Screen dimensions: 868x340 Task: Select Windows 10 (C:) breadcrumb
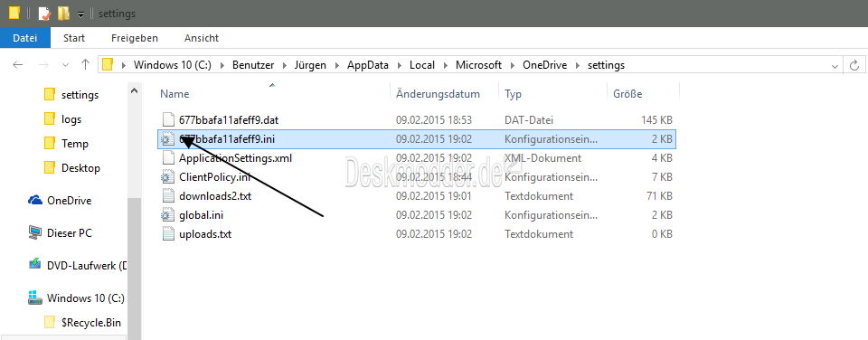[x=173, y=65]
